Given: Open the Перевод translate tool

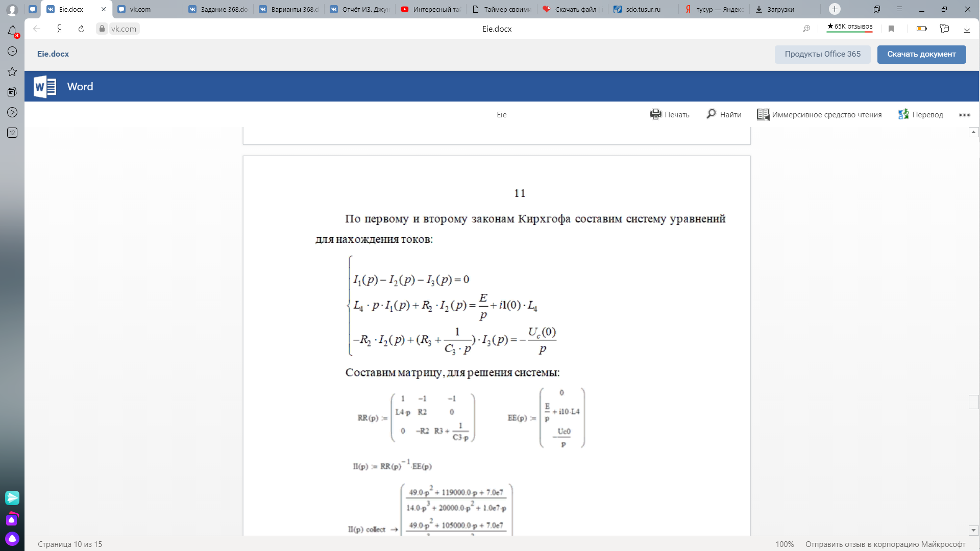Looking at the screenshot, I should coord(921,114).
